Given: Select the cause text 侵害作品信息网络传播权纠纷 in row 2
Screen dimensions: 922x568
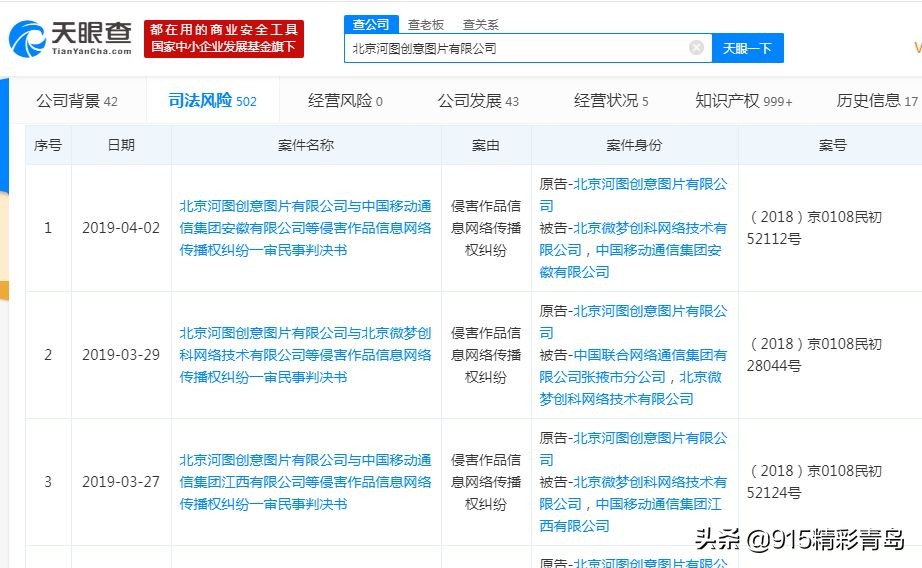Looking at the screenshot, I should click(x=486, y=355).
